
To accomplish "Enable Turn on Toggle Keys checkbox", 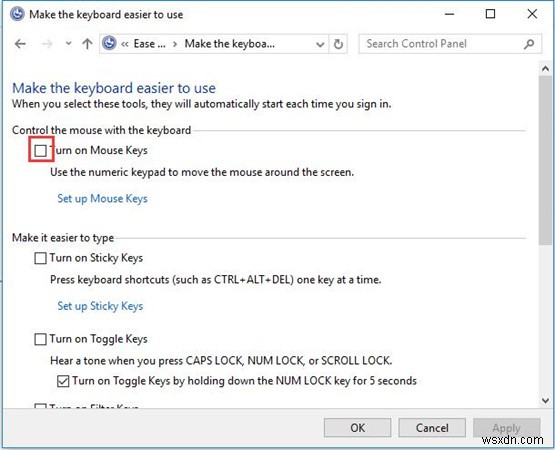I will [40, 339].
